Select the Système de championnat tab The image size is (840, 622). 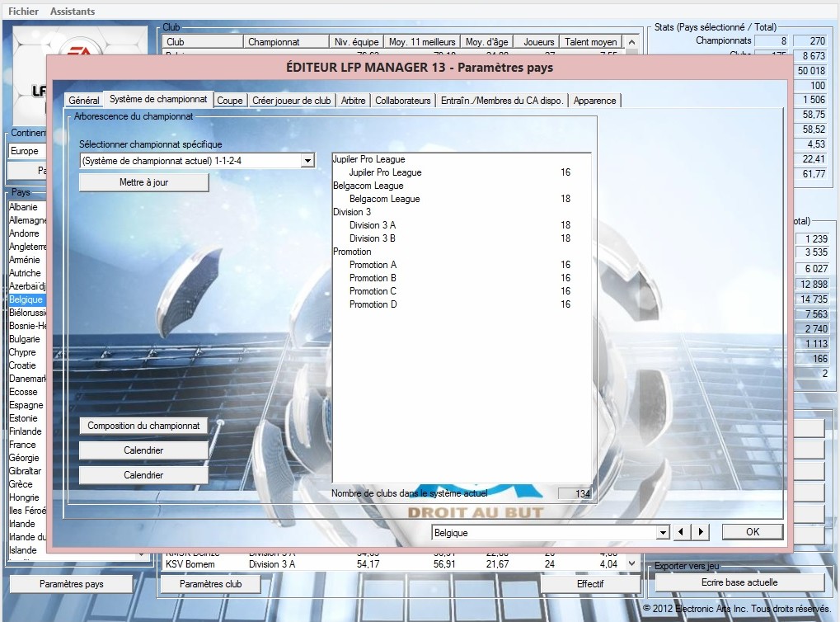point(158,99)
